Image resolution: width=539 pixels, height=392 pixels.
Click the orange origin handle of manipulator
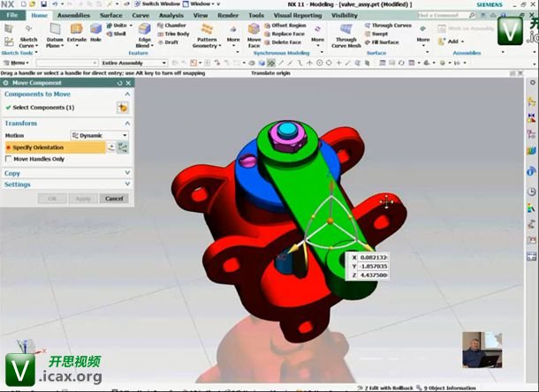330,221
